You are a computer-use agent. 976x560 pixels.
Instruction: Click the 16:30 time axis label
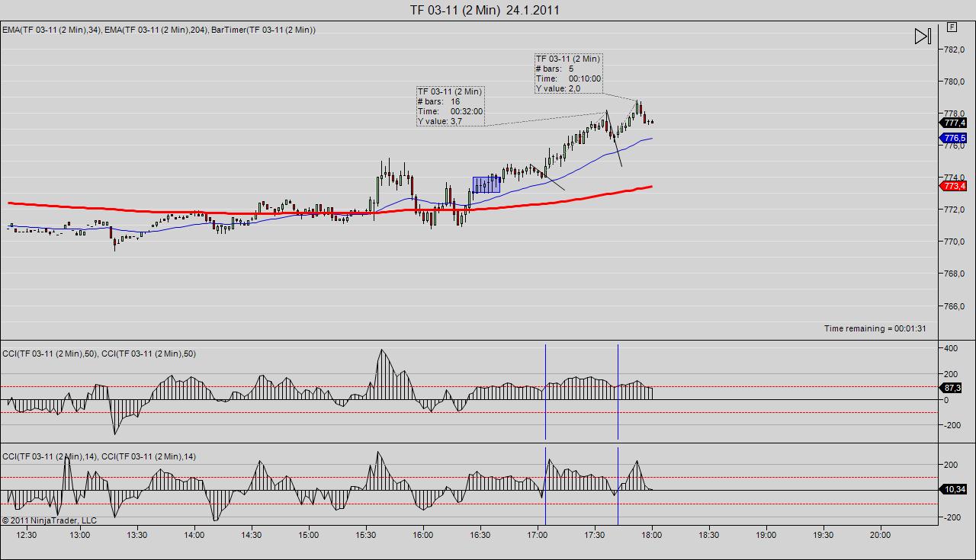tap(480, 535)
